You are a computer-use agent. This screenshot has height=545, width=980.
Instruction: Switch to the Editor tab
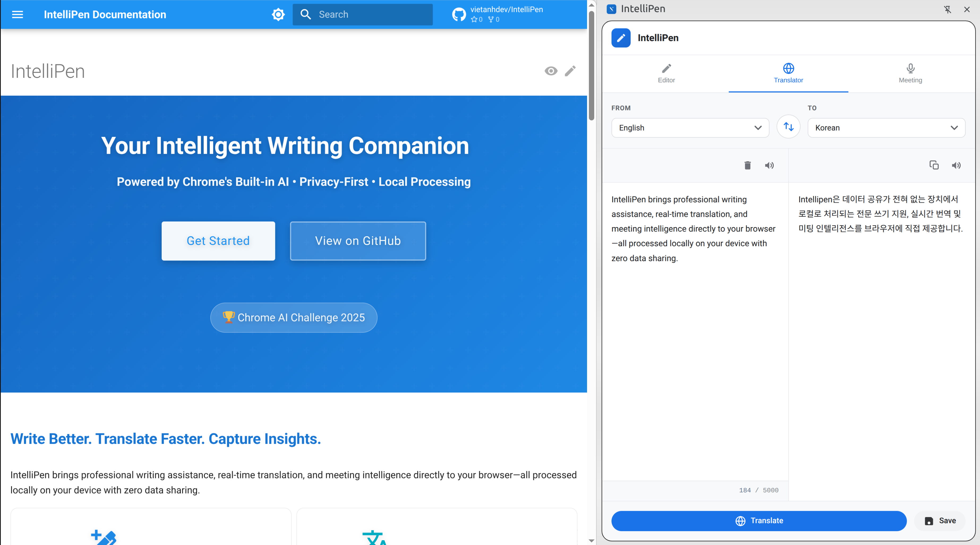click(x=666, y=74)
